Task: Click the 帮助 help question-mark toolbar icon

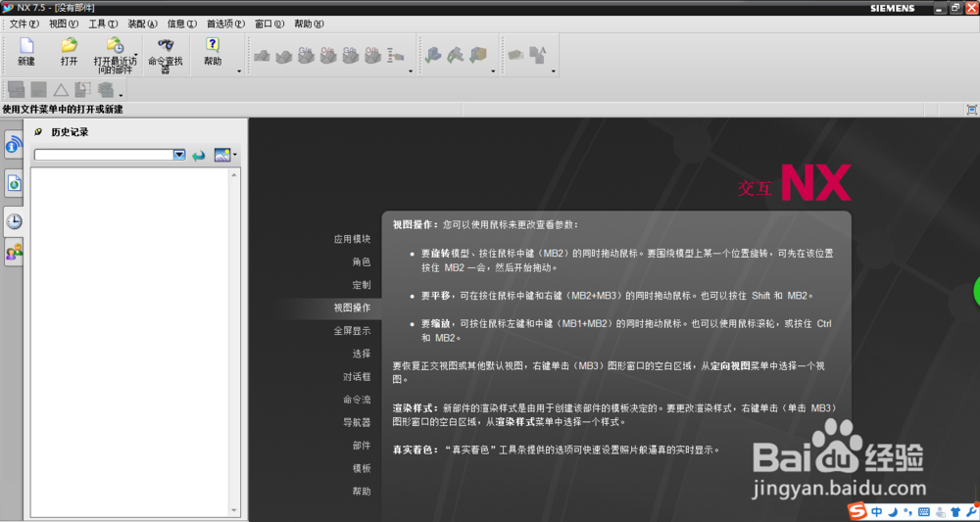Action: pyautogui.click(x=213, y=45)
